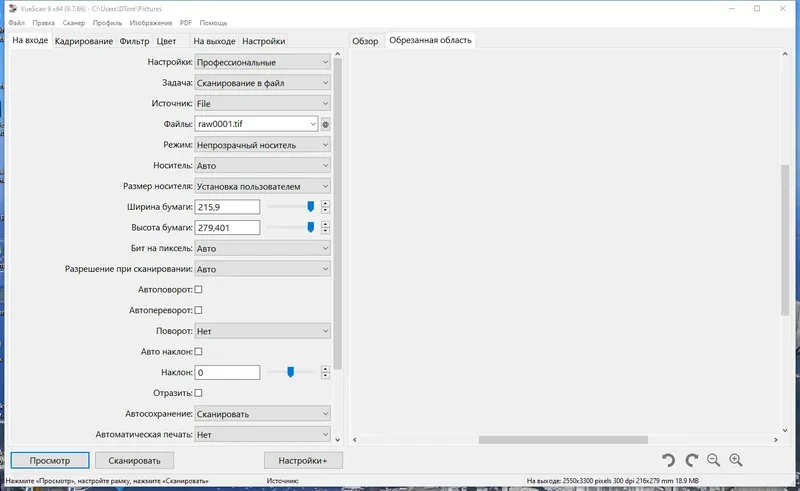Screen dimensions: 800x491
Task: Click the Ширина бумаги slider handle
Action: (310, 206)
